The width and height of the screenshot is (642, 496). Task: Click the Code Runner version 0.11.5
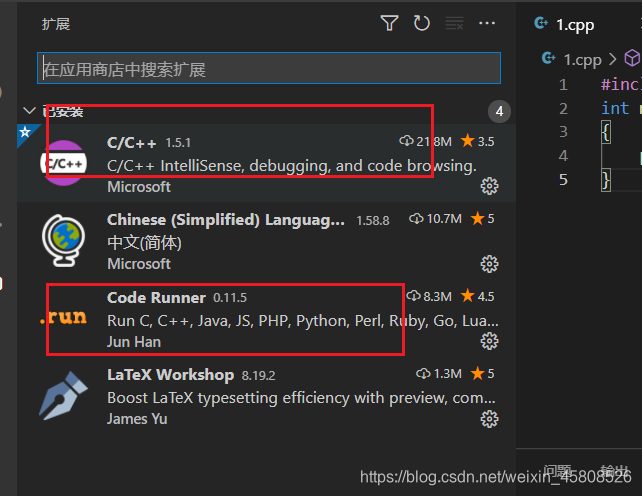[230, 298]
